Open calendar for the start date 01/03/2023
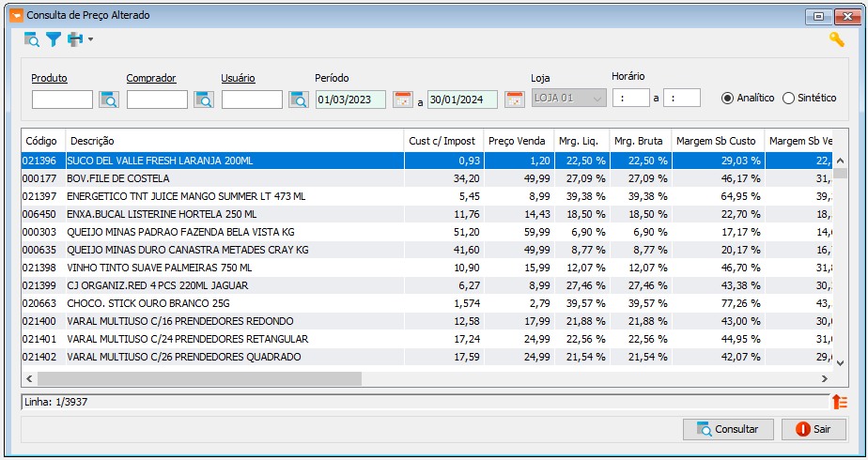 pyautogui.click(x=403, y=100)
